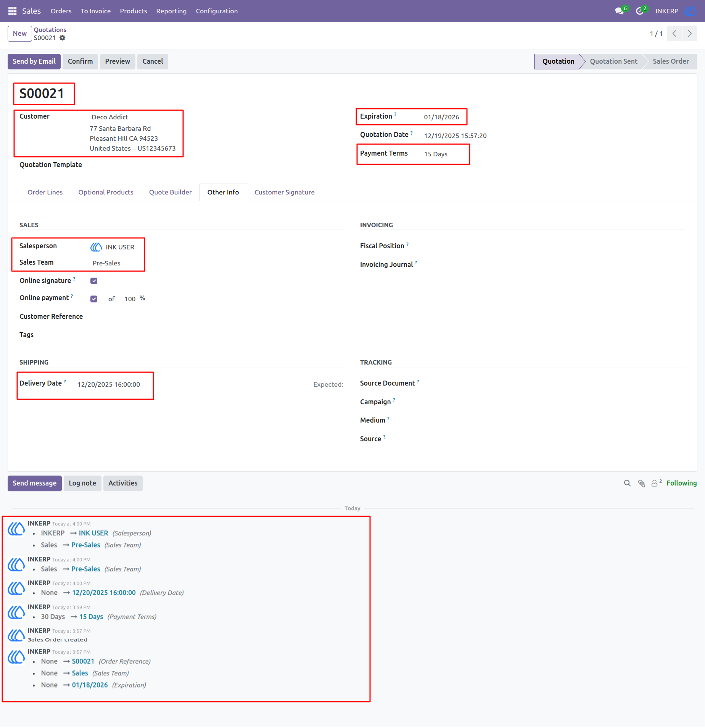Click the Log note button
705x728 pixels.
click(x=82, y=483)
